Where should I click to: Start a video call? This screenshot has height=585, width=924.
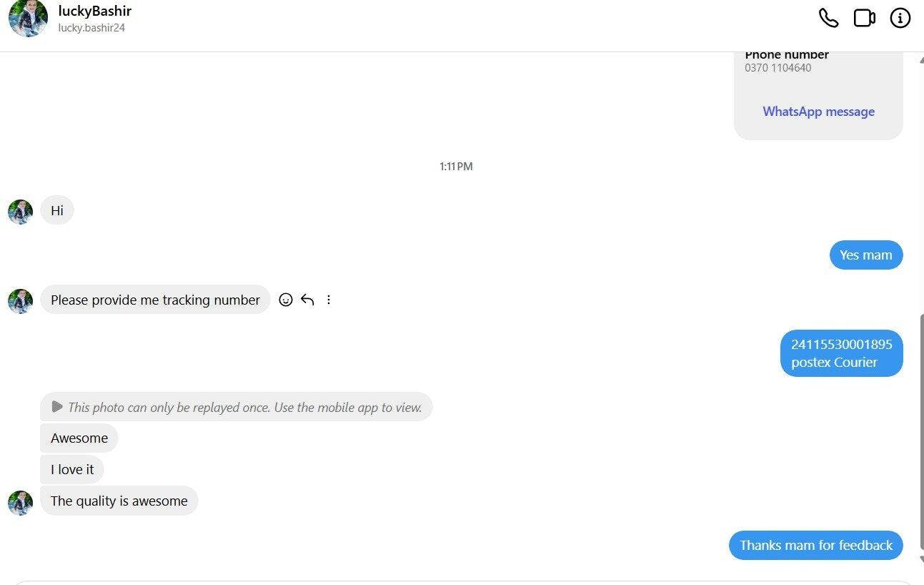pos(864,18)
